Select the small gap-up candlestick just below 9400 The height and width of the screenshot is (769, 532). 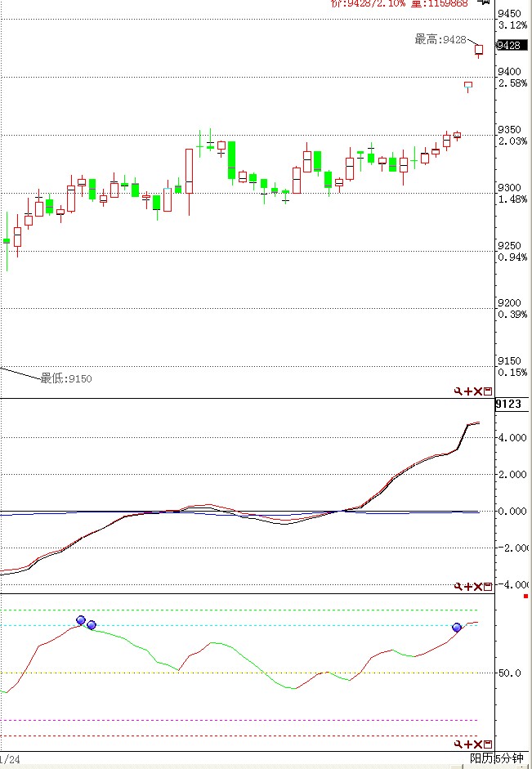pyautogui.click(x=468, y=87)
